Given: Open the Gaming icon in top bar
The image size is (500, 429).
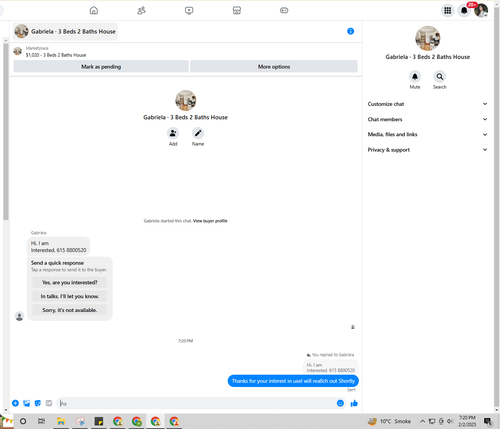Looking at the screenshot, I should 284,11.
